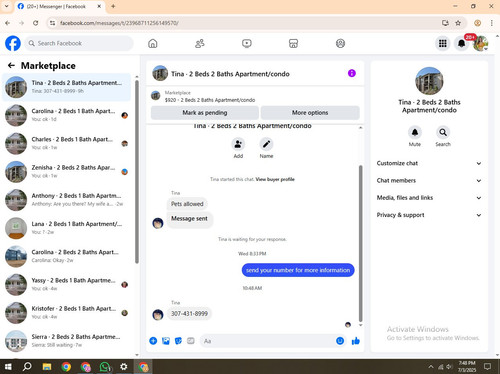Send a thumbs-up like
The height and width of the screenshot is (374, 500).
point(356,341)
